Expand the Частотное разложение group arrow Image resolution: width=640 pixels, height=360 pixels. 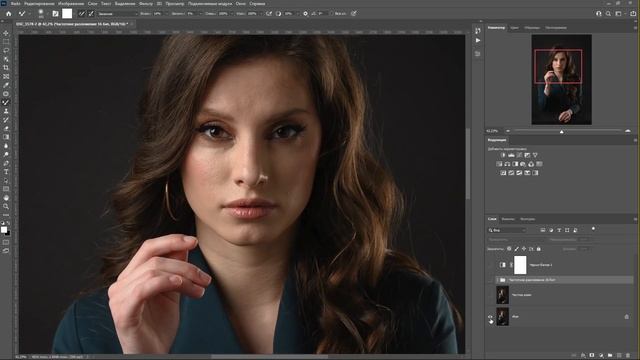click(498, 280)
